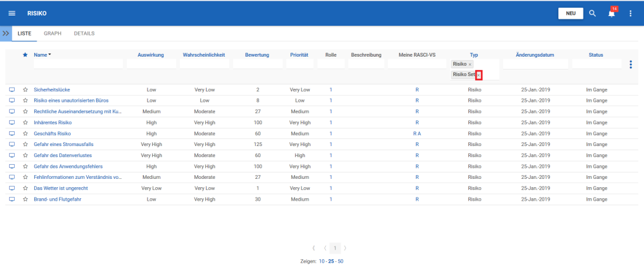Open preview icon for Brand- und Flutgefahr
Screen dimensions: 644x269
[x=12, y=199]
